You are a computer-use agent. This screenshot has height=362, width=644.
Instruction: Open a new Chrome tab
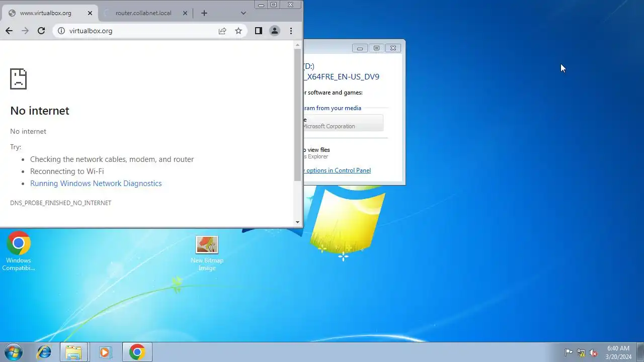(204, 13)
